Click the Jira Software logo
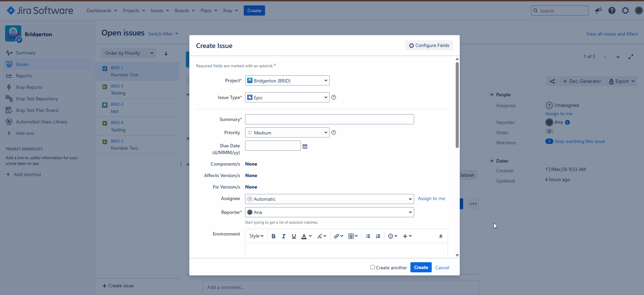Screen dimensions: 644x295 40,10
